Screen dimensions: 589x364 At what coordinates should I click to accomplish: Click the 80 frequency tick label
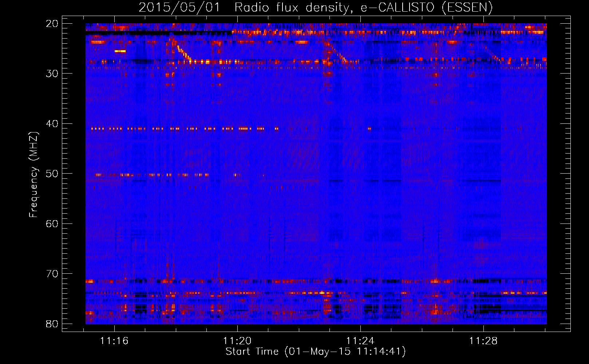(52, 324)
